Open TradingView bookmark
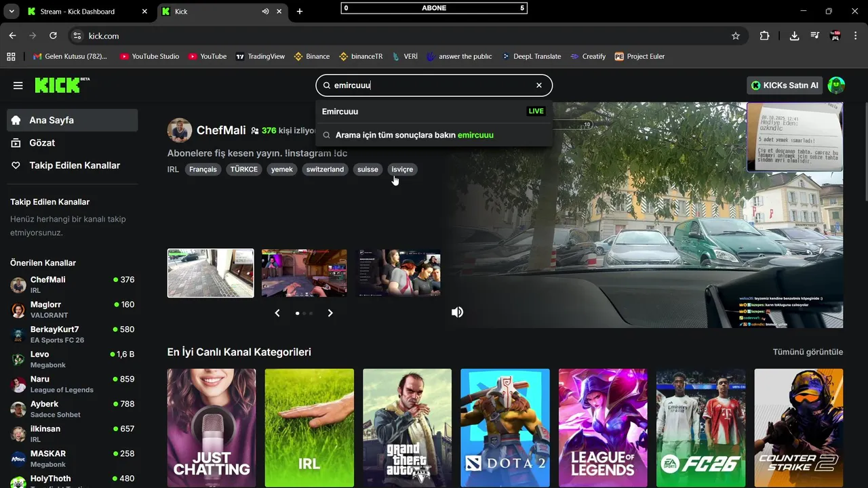The height and width of the screenshot is (488, 868). tap(260, 56)
